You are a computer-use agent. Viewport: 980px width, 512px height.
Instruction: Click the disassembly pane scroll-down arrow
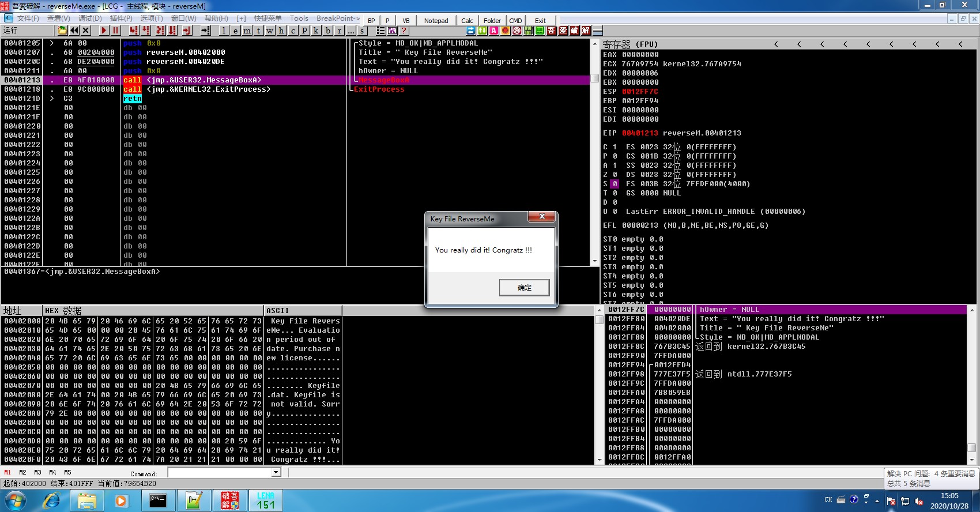tap(595, 261)
